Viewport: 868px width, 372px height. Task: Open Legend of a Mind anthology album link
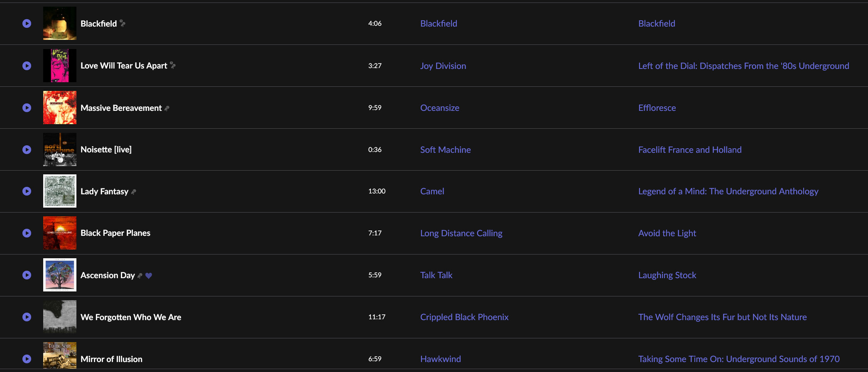[x=728, y=191]
